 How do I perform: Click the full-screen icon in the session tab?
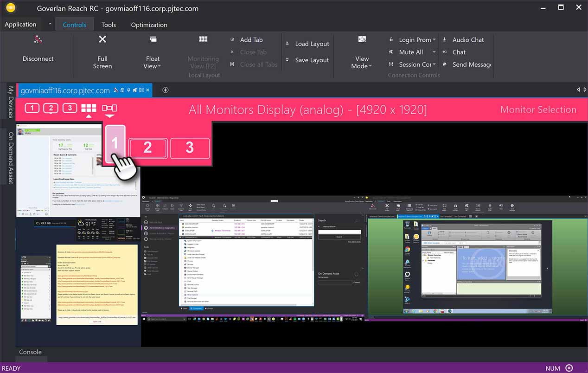(141, 90)
